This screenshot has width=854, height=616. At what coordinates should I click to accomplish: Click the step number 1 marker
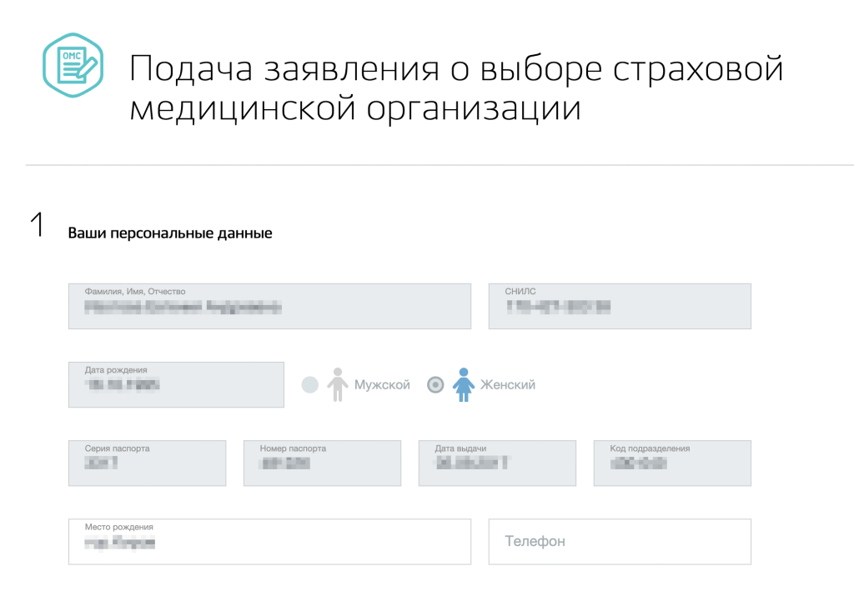coord(37,227)
